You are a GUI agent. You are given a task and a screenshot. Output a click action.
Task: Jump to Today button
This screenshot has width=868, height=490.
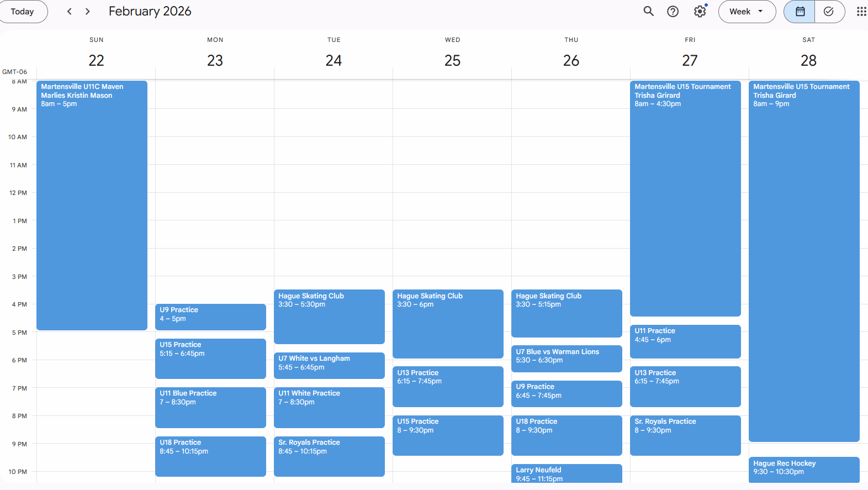23,12
